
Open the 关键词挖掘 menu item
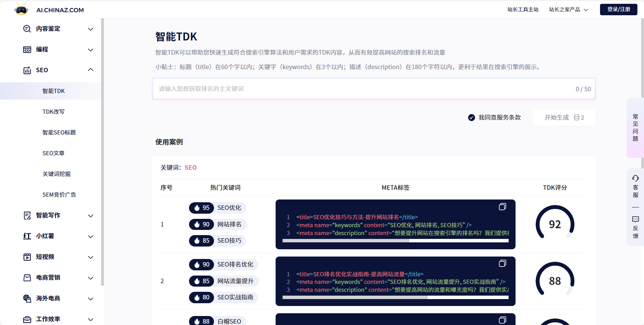(x=56, y=174)
